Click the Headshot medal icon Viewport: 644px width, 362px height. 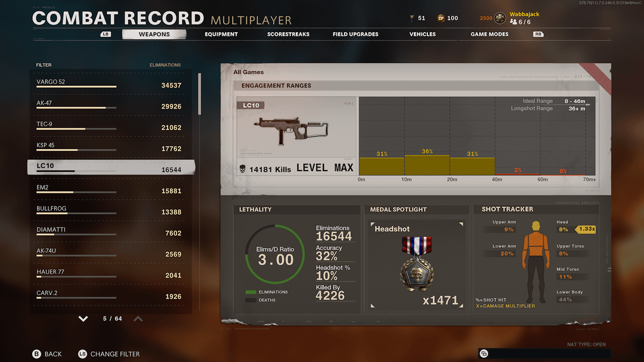click(416, 264)
